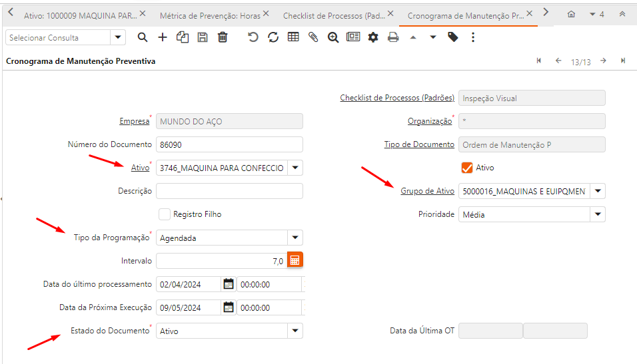
Task: Delete record using trash icon
Action: pos(223,38)
